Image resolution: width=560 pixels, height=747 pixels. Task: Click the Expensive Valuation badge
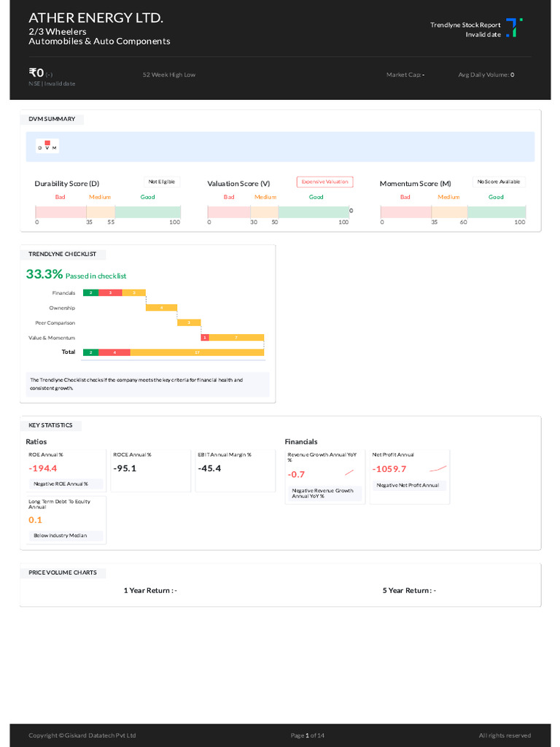(324, 182)
